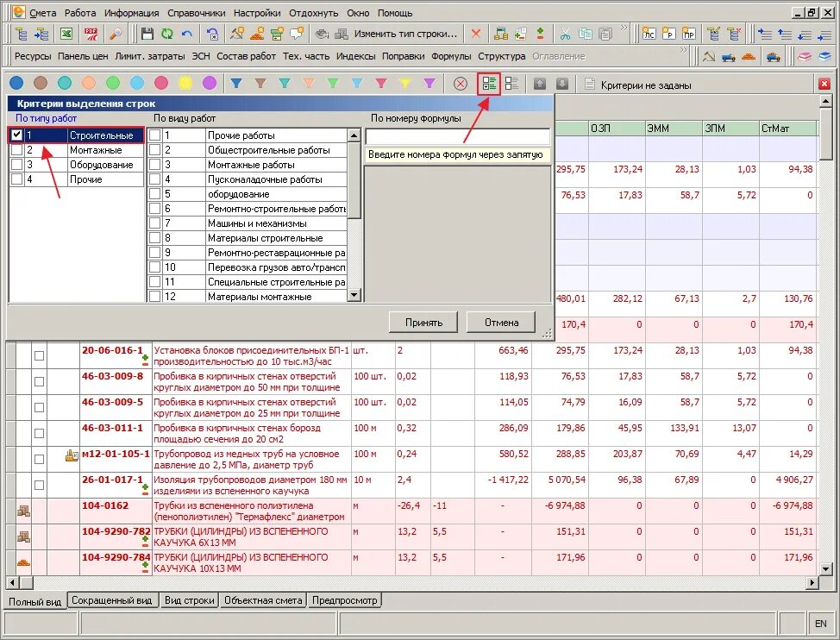
Task: Switch to the Сокращенный вид tab
Action: coord(112,600)
